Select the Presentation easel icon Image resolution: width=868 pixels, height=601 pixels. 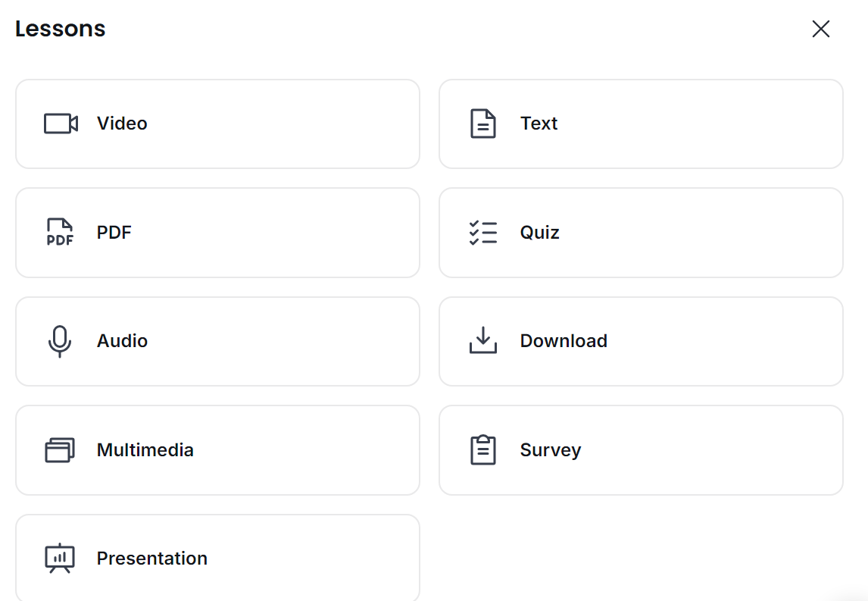tap(59, 558)
